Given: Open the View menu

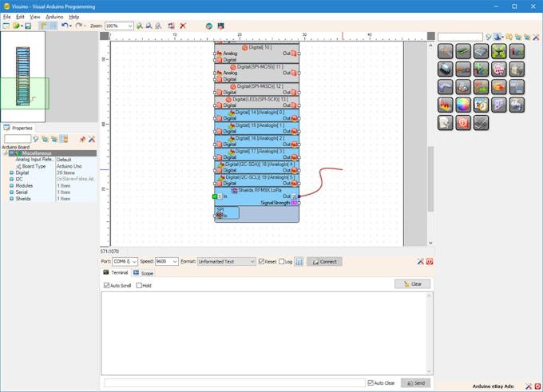Looking at the screenshot, I should pos(34,17).
